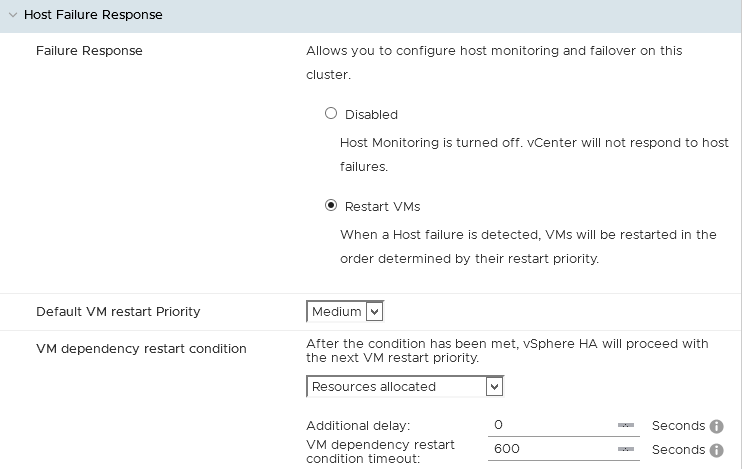The height and width of the screenshot is (469, 743).
Task: Select the Disabled radio button
Action: click(331, 114)
